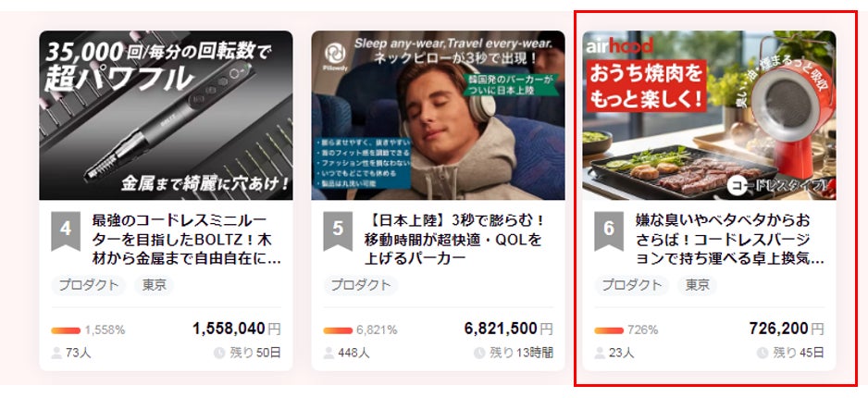Click the rank 4 ribbon badge
The height and width of the screenshot is (398, 868).
[x=66, y=230]
